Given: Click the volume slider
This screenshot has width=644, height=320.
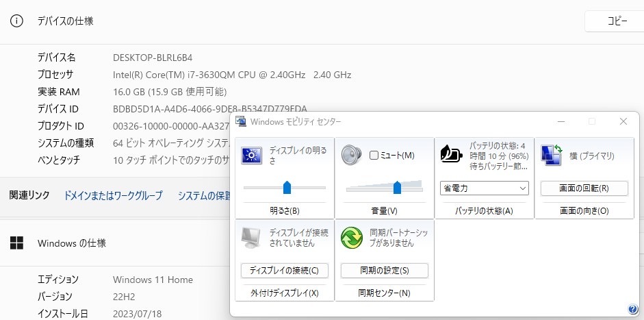Looking at the screenshot, I should 385,187.
